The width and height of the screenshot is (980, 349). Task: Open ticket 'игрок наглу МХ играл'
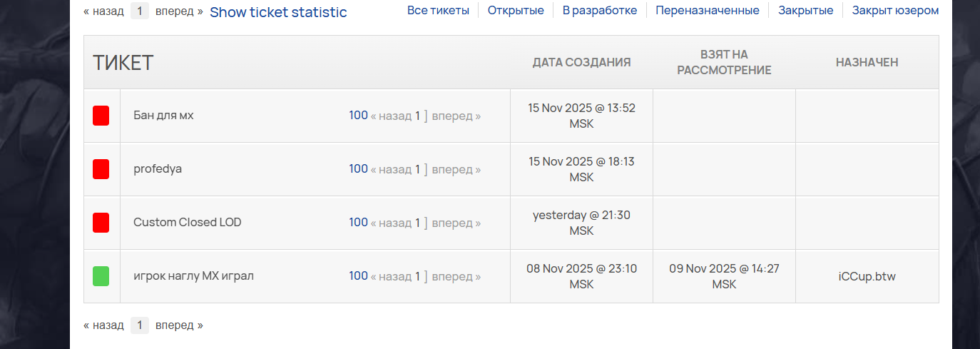click(193, 276)
